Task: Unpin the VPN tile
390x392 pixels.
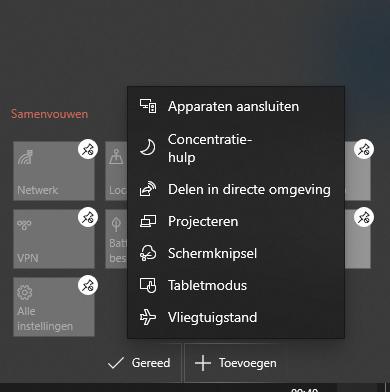Action: pyautogui.click(x=88, y=217)
